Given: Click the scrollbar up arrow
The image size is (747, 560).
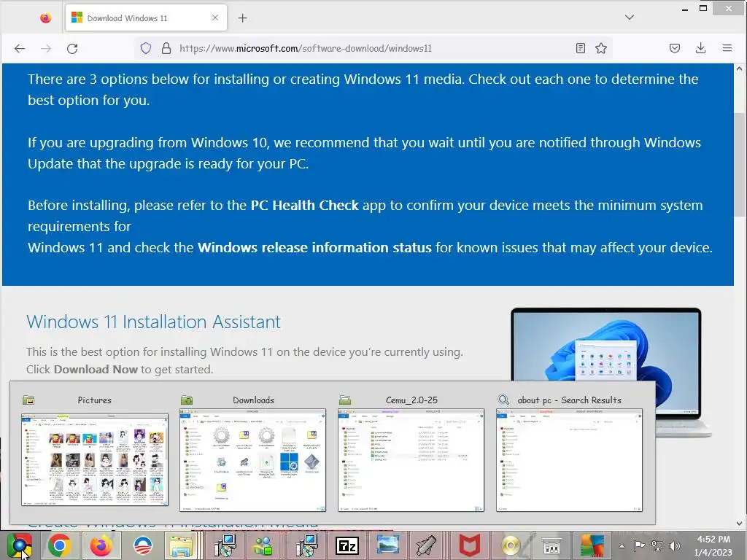Looking at the screenshot, I should (739, 69).
